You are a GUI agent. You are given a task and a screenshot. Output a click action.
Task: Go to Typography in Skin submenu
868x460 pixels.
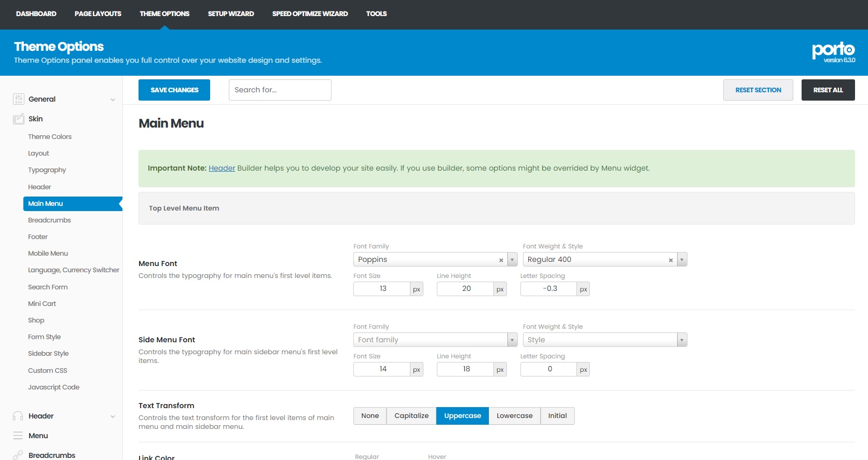[x=47, y=170]
